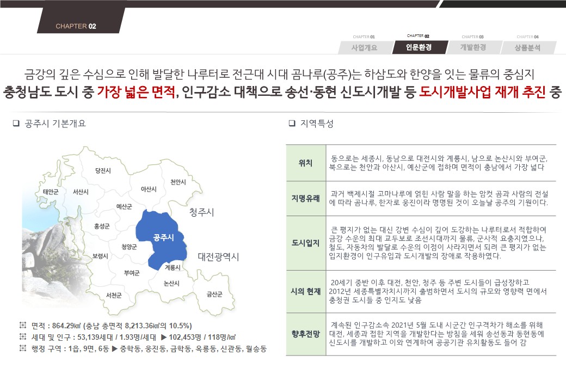The height and width of the screenshot is (392, 566).
Task: Click the 위치 row header cell
Action: point(306,163)
